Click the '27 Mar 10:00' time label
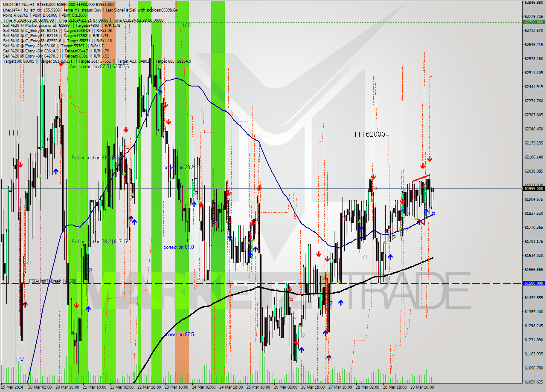This screenshot has width=546, height=392. tap(340, 387)
